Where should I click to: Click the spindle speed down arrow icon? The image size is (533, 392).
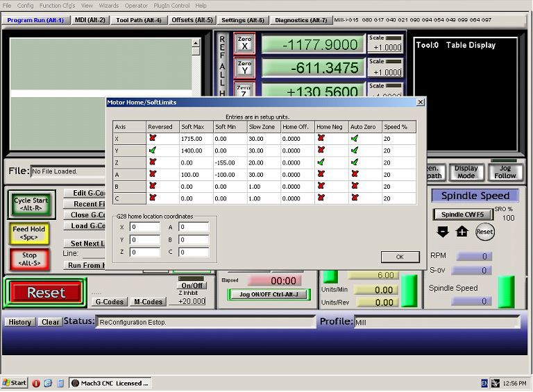pyautogui.click(x=443, y=232)
